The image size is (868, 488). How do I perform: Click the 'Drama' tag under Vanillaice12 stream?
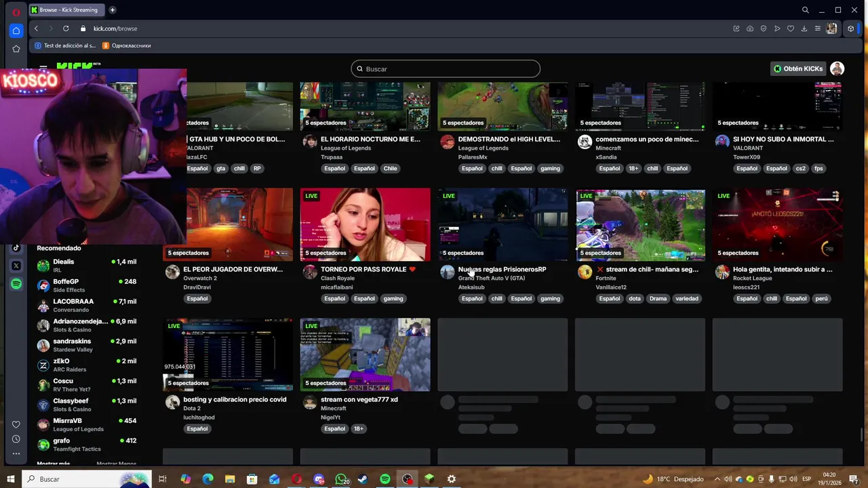[x=658, y=298]
